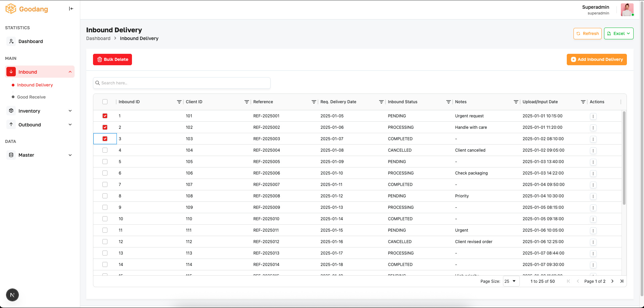
Task: Open the Excel export dropdown
Action: tap(618, 34)
